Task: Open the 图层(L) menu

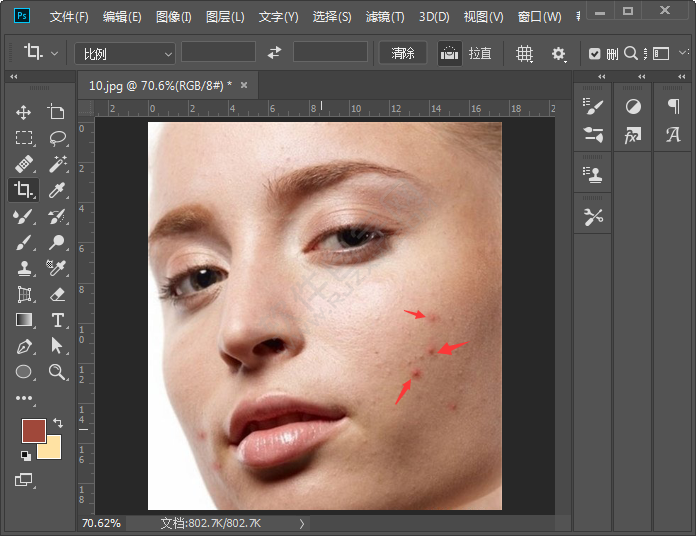Action: 225,17
